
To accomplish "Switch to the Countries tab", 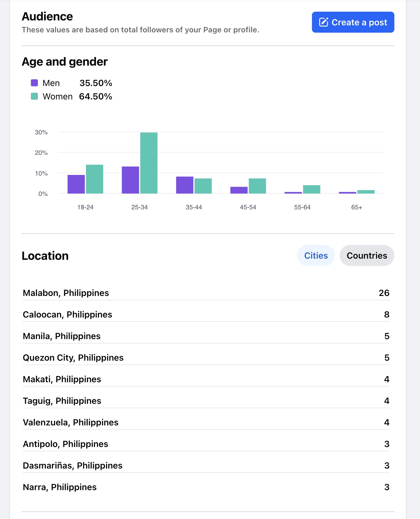I will [367, 255].
